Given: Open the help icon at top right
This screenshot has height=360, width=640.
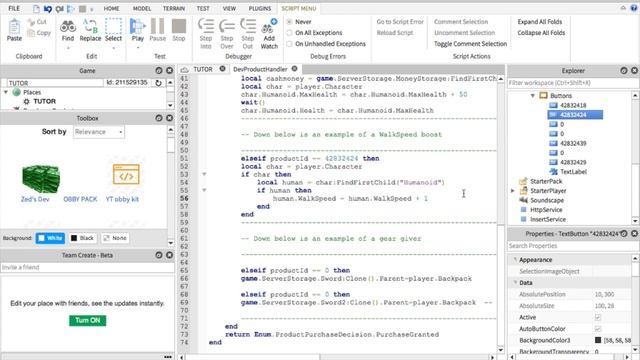Looking at the screenshot, I should (x=634, y=8).
